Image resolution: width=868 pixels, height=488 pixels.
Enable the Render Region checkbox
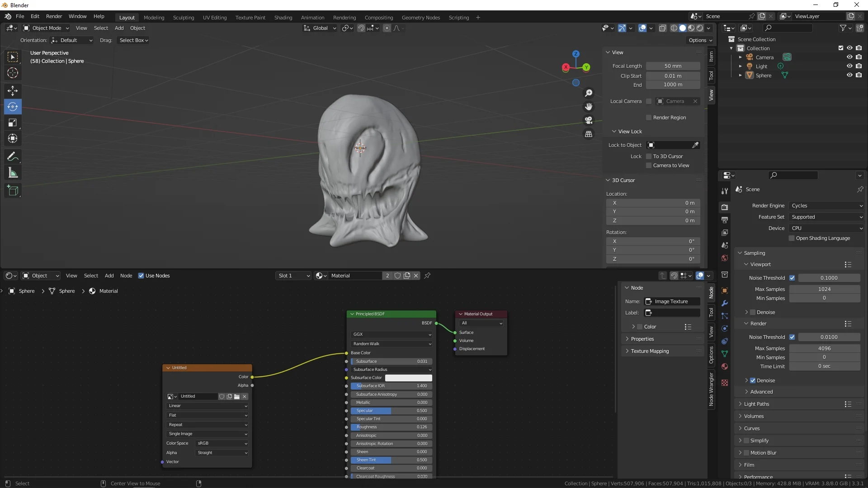click(x=649, y=117)
